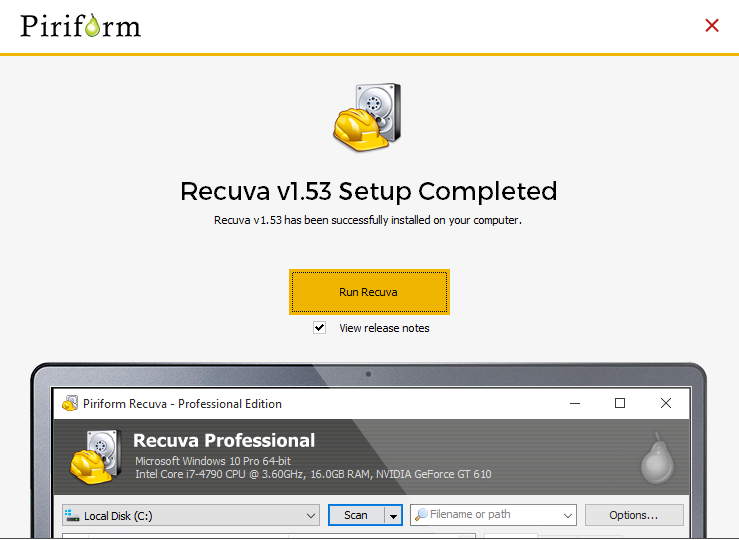Click the Scan button in the preview
Screen dimensions: 739x540
[x=356, y=515]
